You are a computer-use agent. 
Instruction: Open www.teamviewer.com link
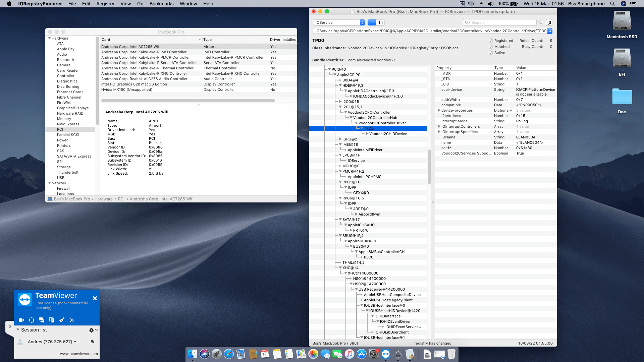(x=79, y=354)
